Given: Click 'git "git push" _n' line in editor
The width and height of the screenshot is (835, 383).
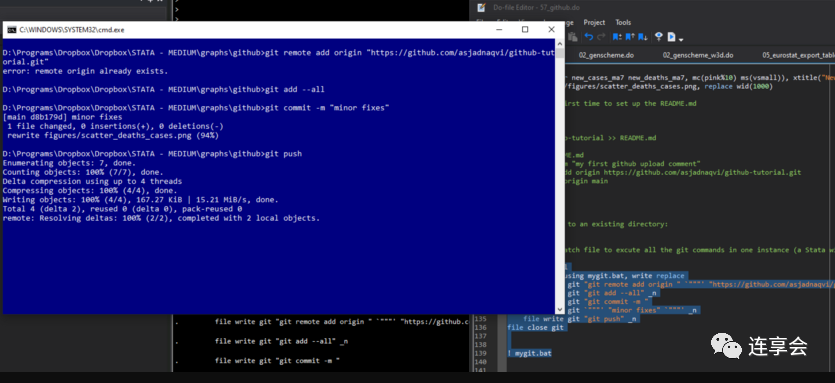Looking at the screenshot, I should click(602, 319).
